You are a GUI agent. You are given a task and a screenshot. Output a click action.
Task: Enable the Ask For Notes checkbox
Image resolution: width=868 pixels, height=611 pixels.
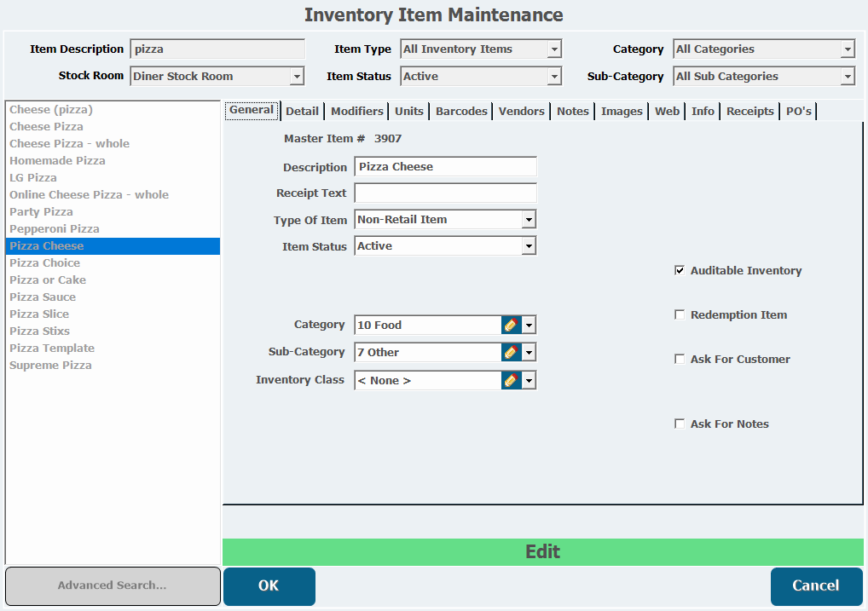[x=680, y=424]
